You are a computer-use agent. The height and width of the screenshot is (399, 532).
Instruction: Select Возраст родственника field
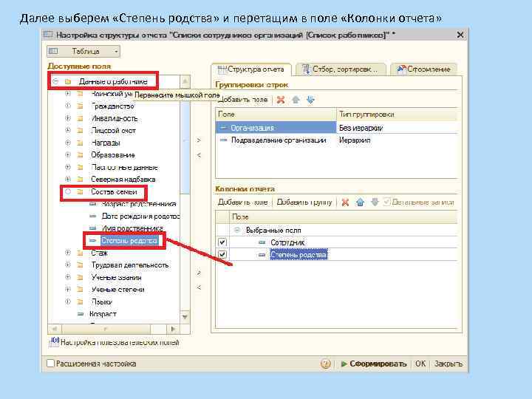(139, 204)
